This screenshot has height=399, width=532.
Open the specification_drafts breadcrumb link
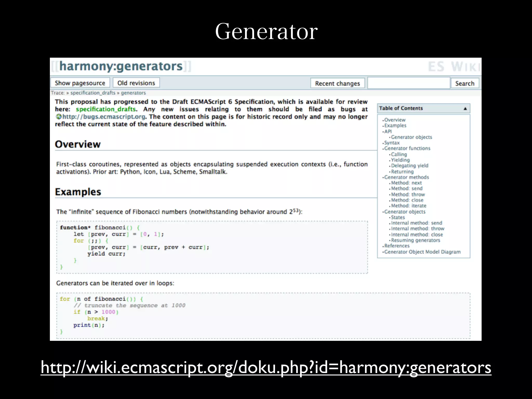[93, 93]
